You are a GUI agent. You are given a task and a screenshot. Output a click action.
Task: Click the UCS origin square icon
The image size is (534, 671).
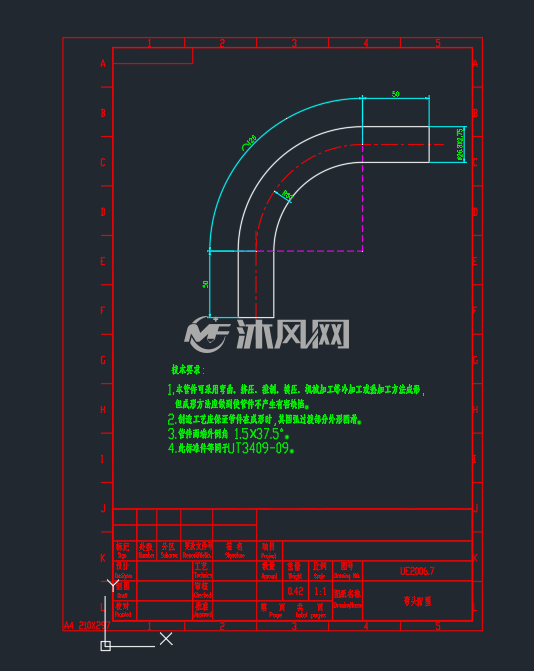(x=105, y=646)
